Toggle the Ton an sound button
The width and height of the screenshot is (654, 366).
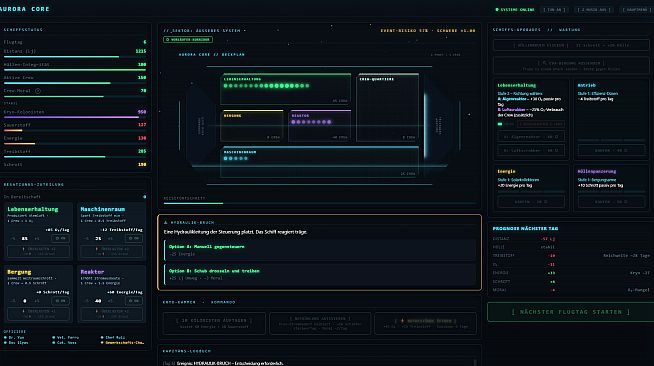coord(554,9)
